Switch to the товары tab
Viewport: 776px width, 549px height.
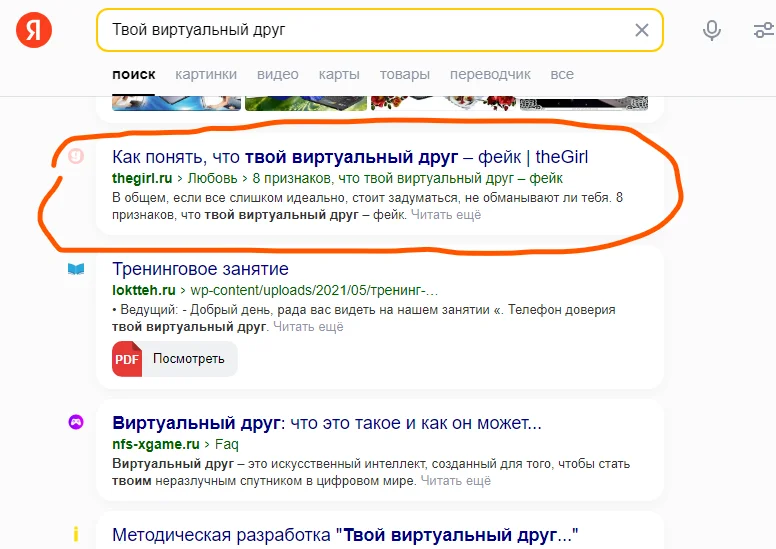[404, 74]
